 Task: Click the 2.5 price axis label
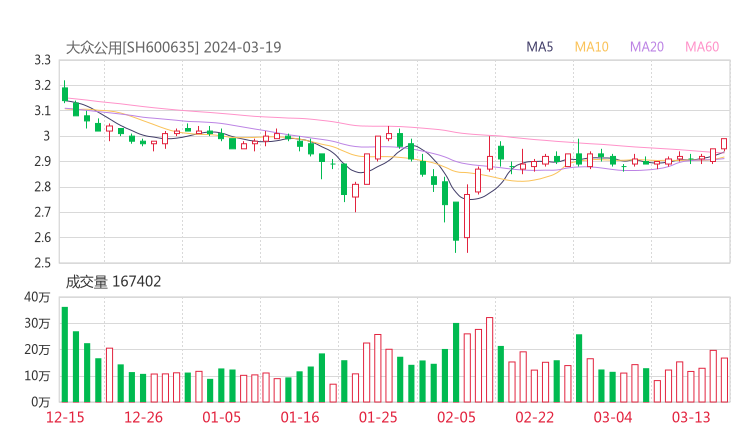tap(42, 263)
